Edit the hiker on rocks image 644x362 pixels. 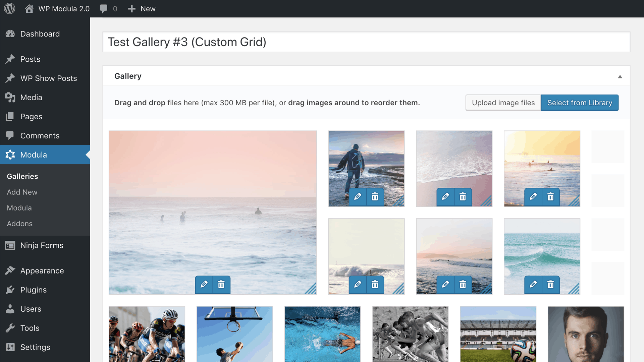point(358,197)
